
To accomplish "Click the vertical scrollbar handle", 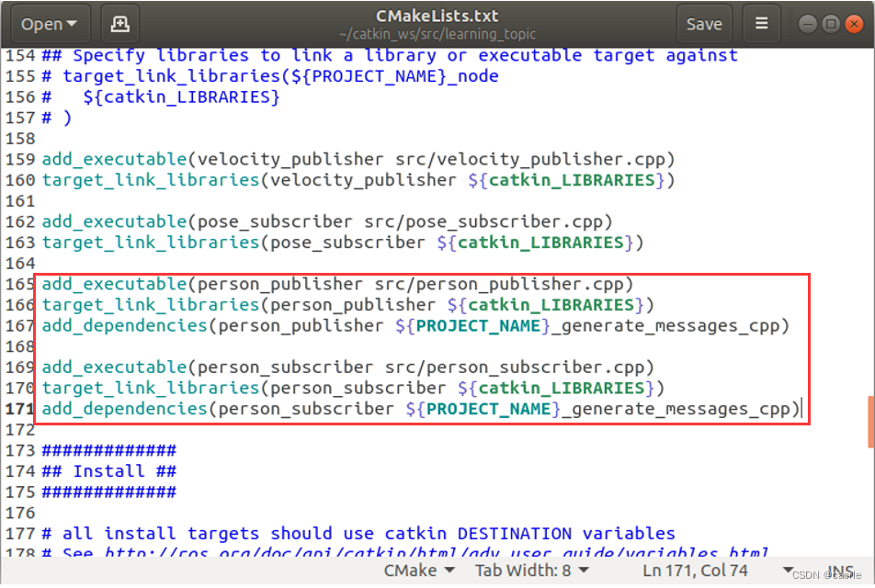I will pyautogui.click(x=870, y=422).
